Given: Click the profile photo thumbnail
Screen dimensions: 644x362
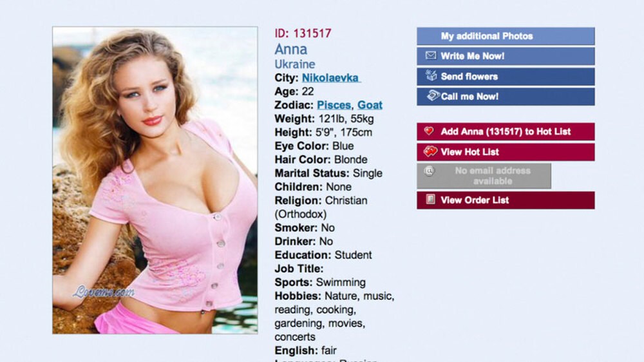Looking at the screenshot, I should point(155,180).
